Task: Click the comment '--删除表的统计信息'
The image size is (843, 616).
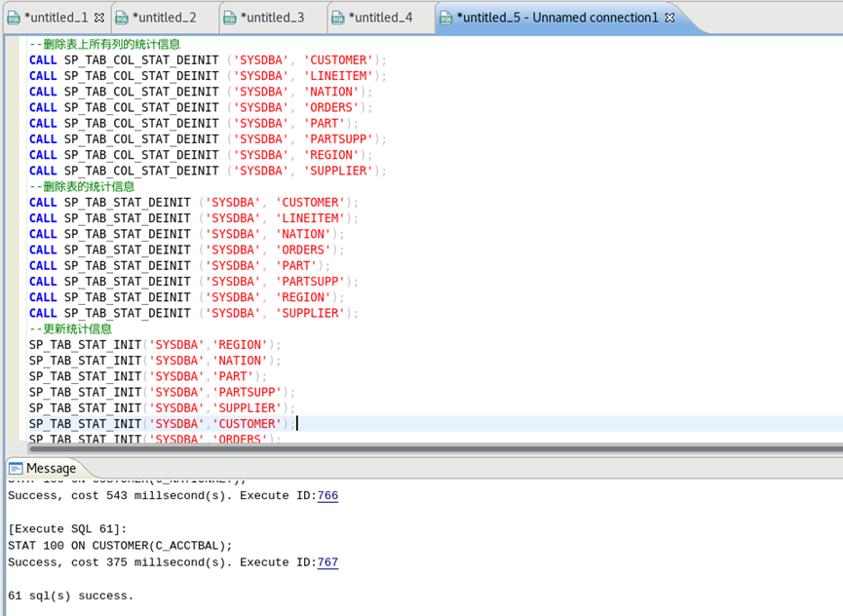Action: click(x=82, y=186)
